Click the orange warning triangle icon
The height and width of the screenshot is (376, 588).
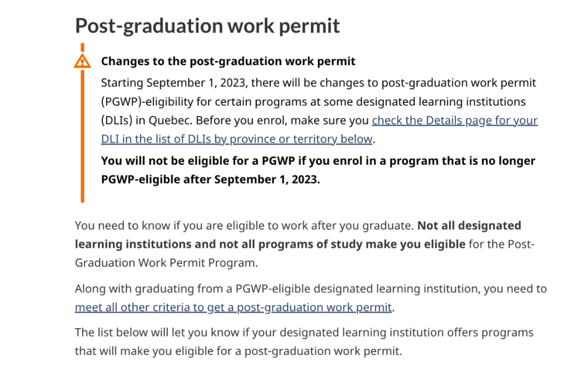pyautogui.click(x=83, y=61)
